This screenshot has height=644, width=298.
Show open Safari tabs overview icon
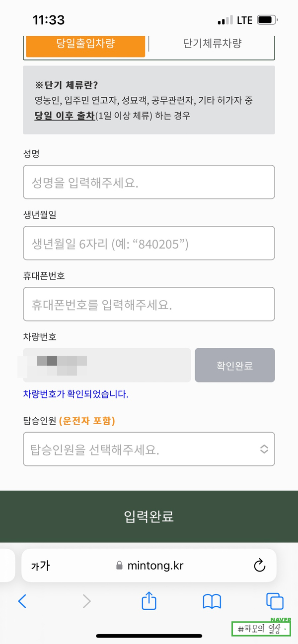pos(275,601)
